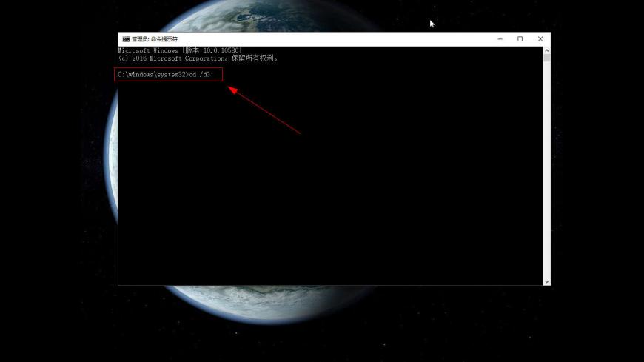Click the vertical scrollbar thumb
This screenshot has height=362, width=644.
coord(547,58)
